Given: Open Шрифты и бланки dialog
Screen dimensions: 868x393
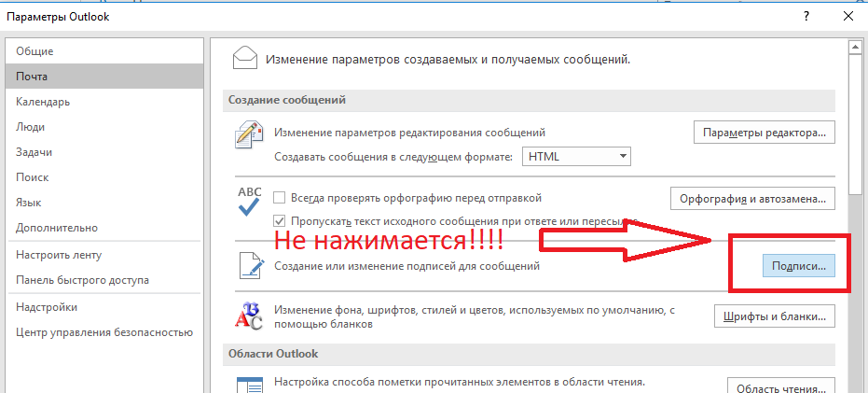Looking at the screenshot, I should tap(775, 317).
